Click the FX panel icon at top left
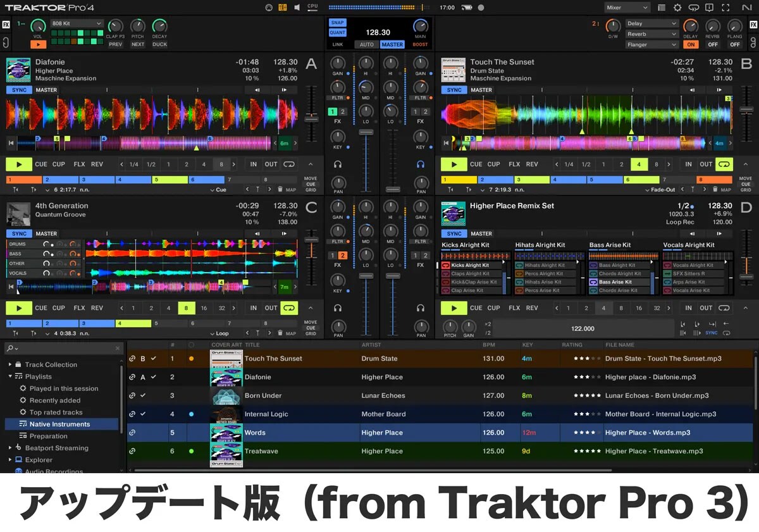Viewport: 759px width, 532px height. tap(6, 25)
